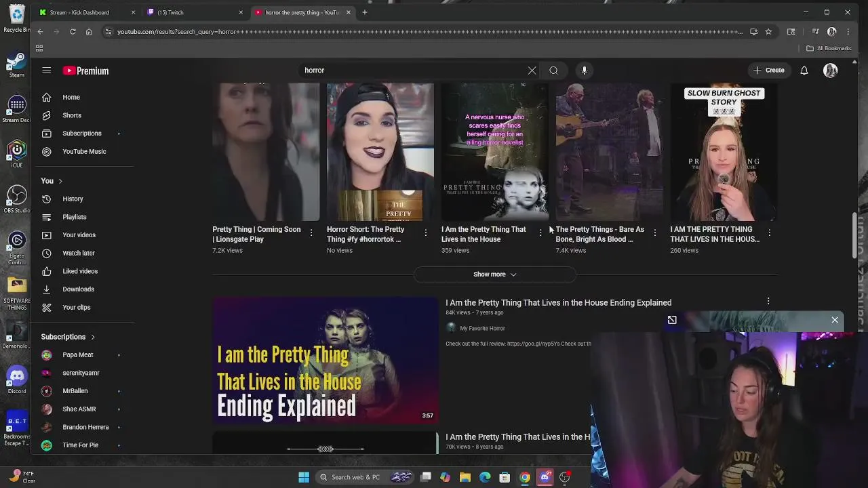
Task: Expand shorts shelf with Show more
Action: point(495,274)
